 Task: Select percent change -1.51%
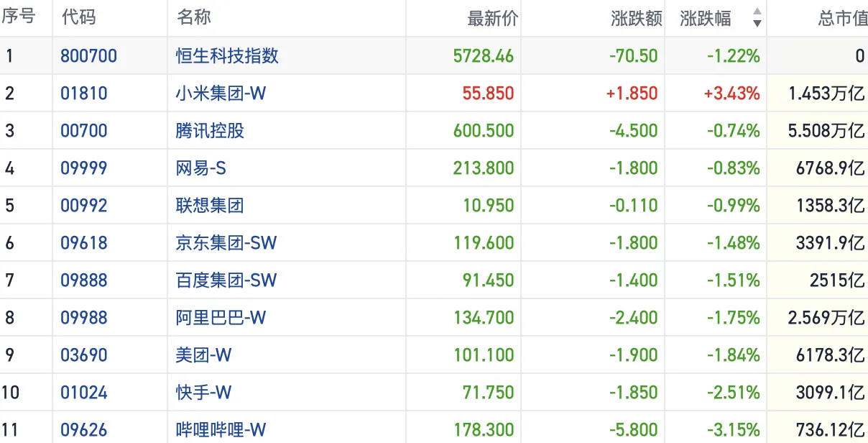point(734,280)
